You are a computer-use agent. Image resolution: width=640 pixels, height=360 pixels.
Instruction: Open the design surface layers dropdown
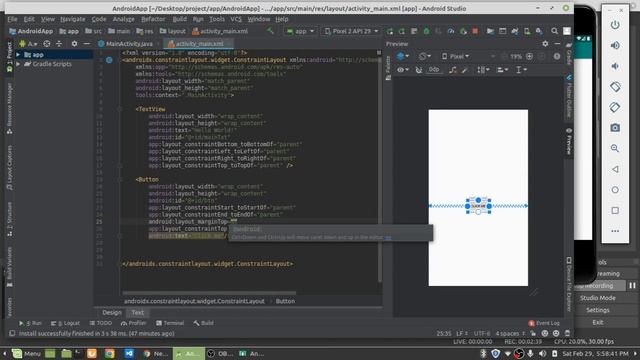click(402, 56)
